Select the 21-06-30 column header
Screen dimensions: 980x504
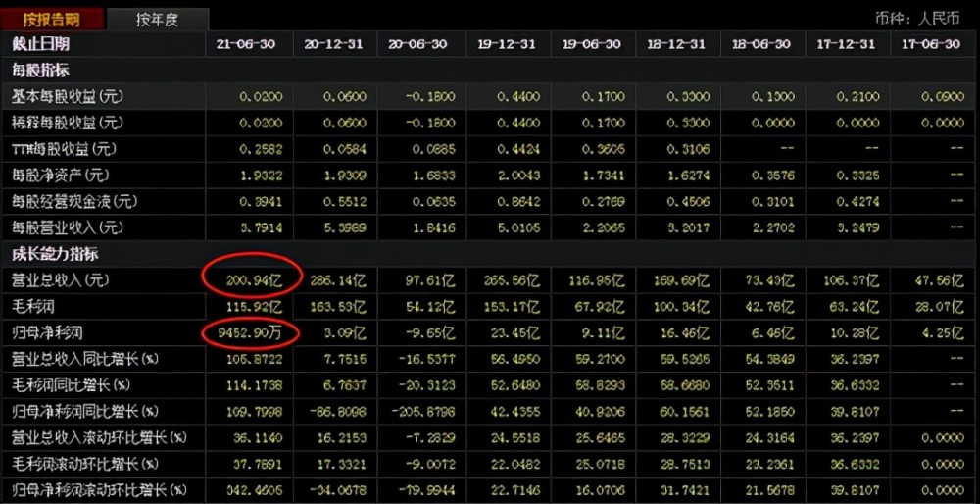point(246,44)
